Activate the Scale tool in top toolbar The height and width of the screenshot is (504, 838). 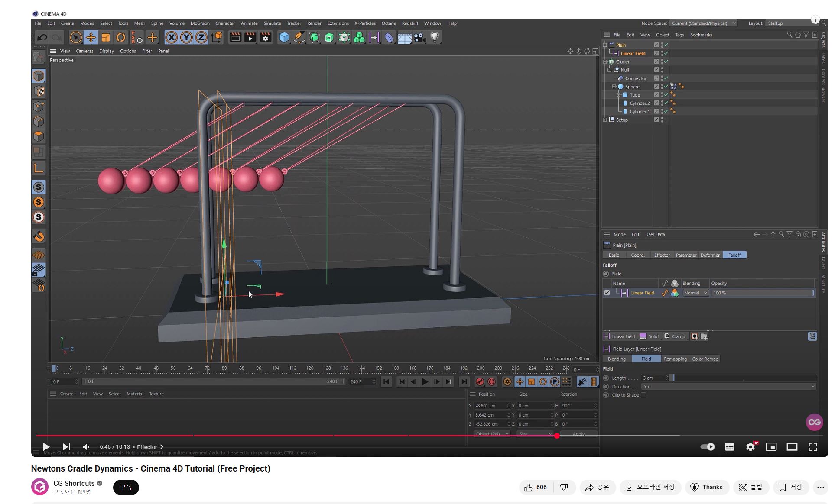[x=106, y=38]
